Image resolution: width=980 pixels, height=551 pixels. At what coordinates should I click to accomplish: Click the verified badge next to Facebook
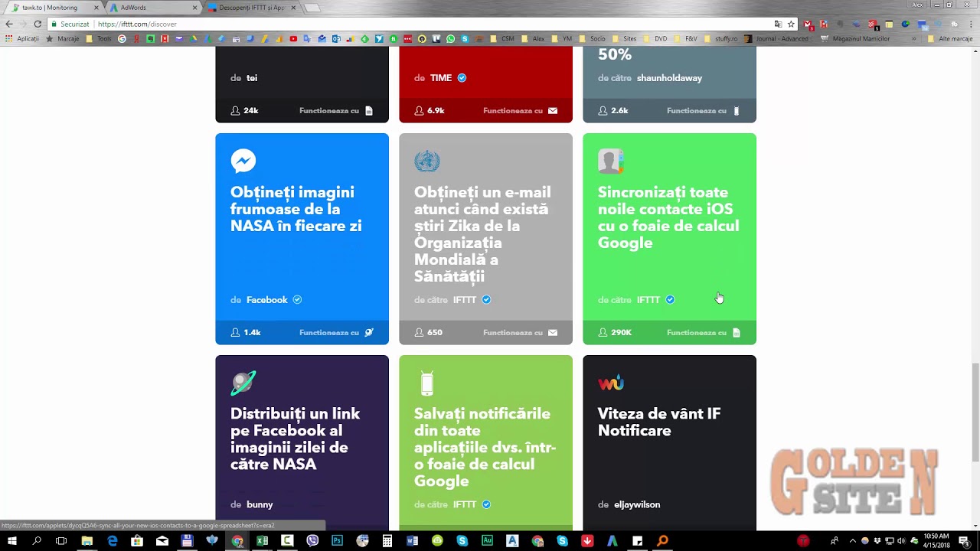point(297,300)
